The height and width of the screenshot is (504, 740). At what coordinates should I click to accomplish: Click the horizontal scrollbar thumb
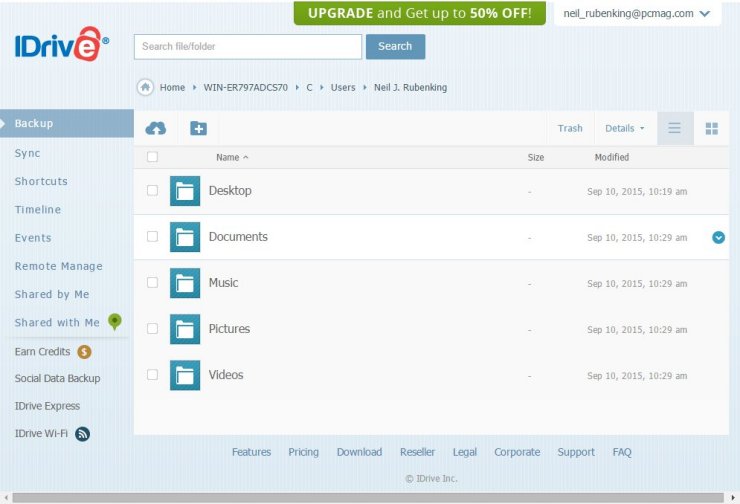(x=368, y=498)
